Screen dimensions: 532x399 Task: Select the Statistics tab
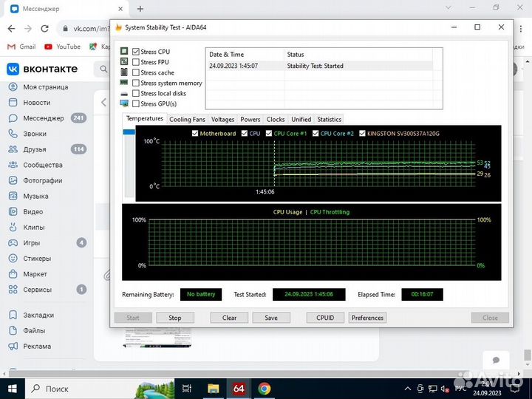click(329, 120)
